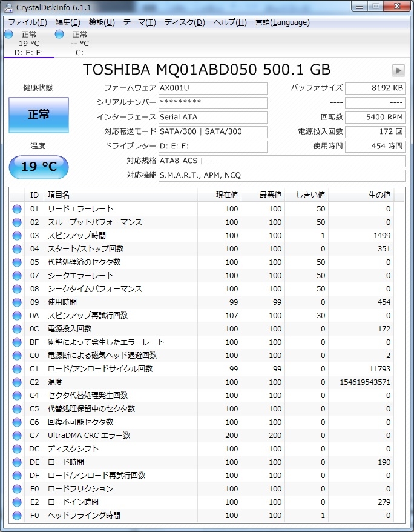The width and height of the screenshot is (414, 532).
Task: Open the 編集(E) menu
Action: click(68, 22)
